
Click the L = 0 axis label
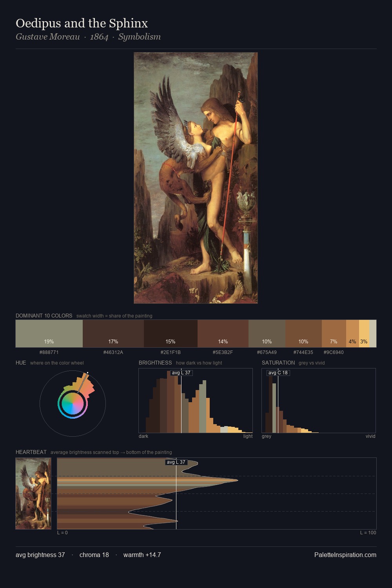pos(62,533)
